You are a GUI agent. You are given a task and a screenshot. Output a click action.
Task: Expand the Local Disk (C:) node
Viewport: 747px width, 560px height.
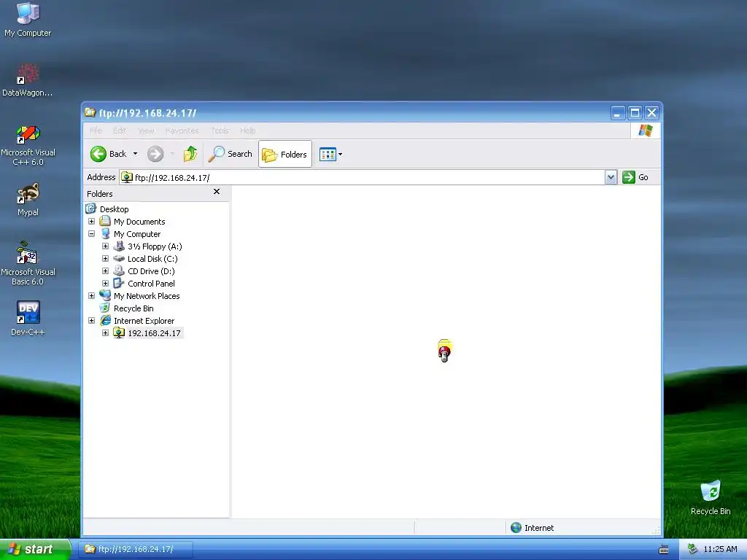(x=105, y=259)
